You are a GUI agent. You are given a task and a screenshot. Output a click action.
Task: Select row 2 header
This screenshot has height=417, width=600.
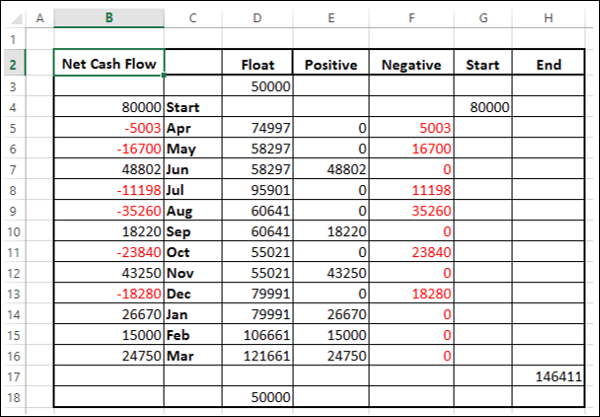pos(13,64)
